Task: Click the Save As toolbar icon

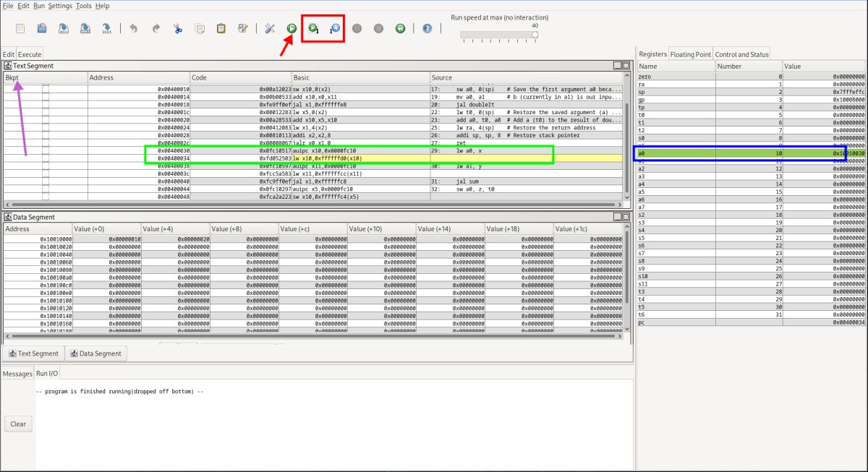Action: pos(85,28)
